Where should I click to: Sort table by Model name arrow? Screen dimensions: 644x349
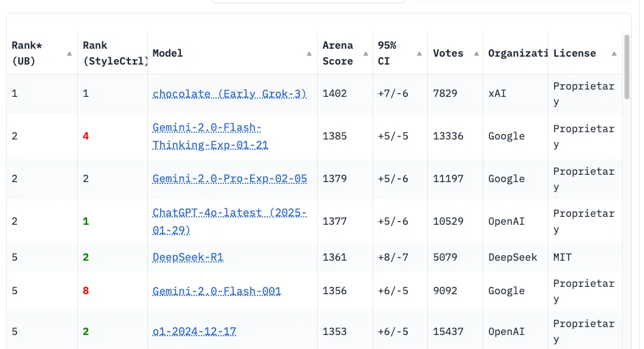pos(309,54)
